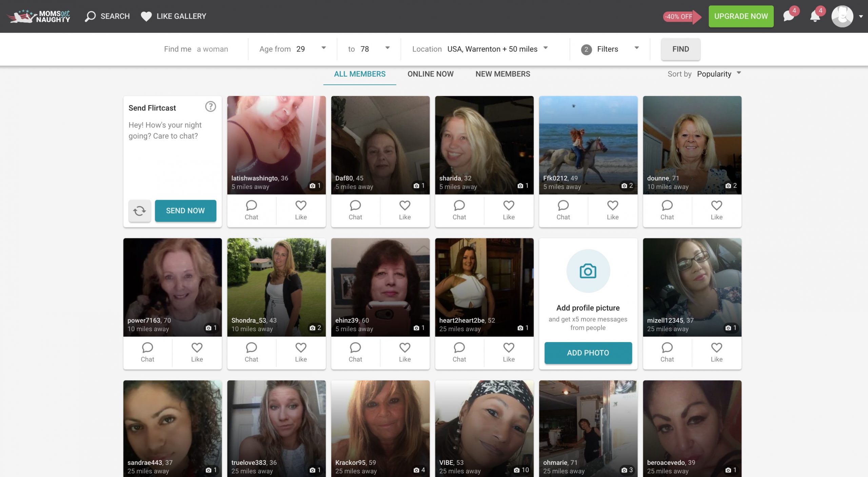This screenshot has width=868, height=477.
Task: Like latishwashingto's profile
Action: pos(301,210)
